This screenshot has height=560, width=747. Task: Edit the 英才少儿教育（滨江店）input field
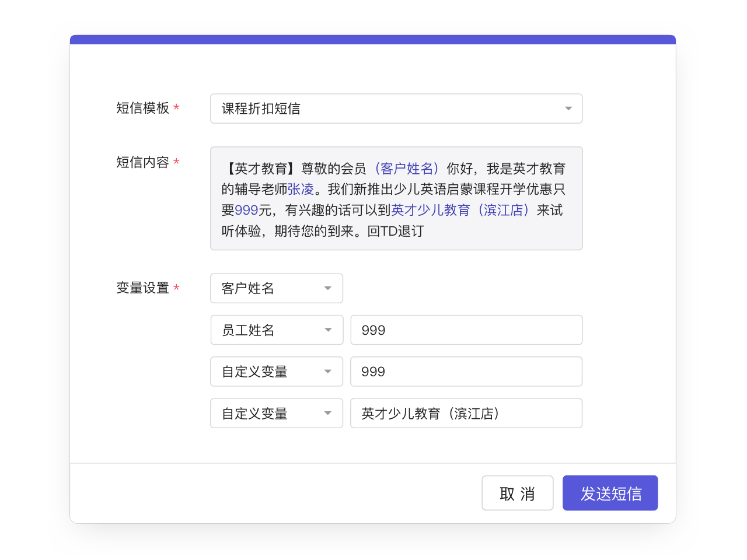(x=466, y=414)
